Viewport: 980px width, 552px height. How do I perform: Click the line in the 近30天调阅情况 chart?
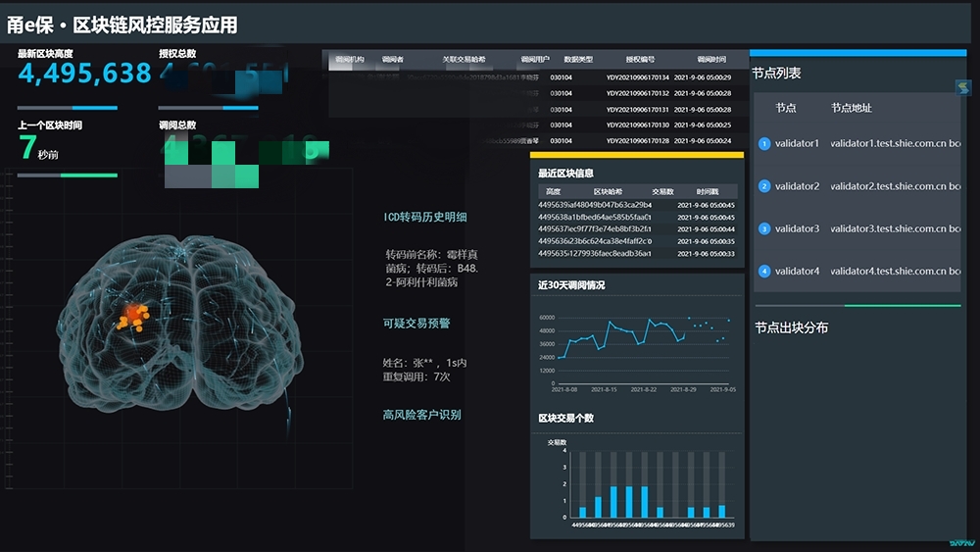pyautogui.click(x=627, y=327)
